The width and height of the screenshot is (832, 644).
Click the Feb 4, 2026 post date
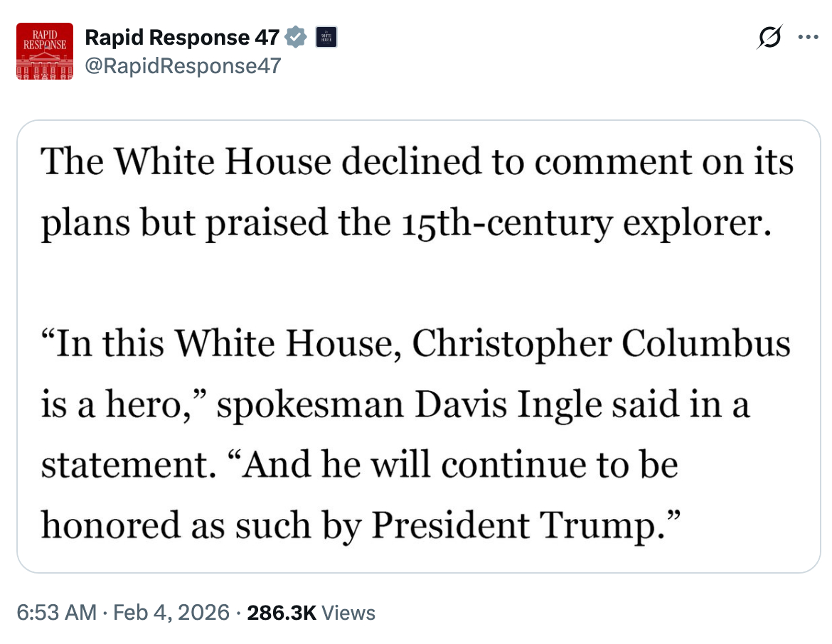coord(169,613)
